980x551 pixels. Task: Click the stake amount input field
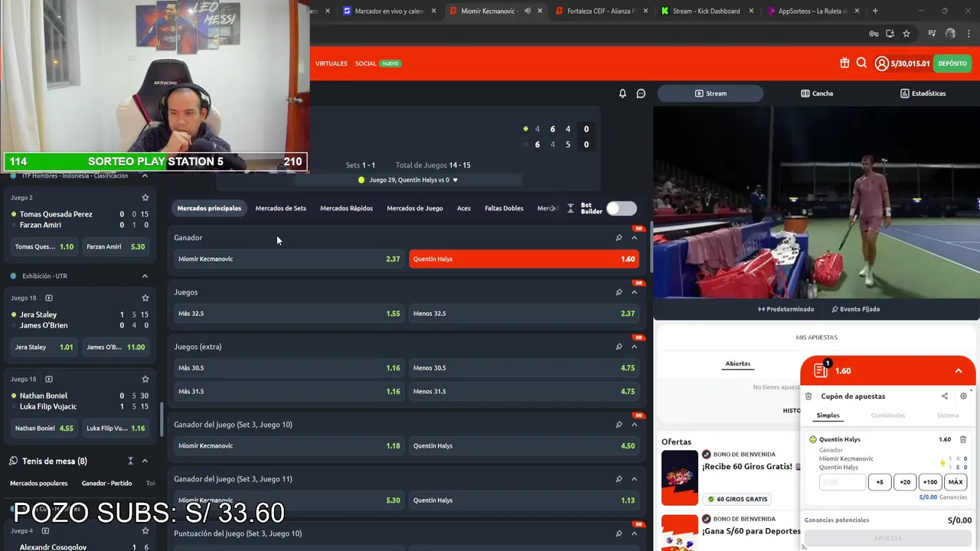pos(842,482)
